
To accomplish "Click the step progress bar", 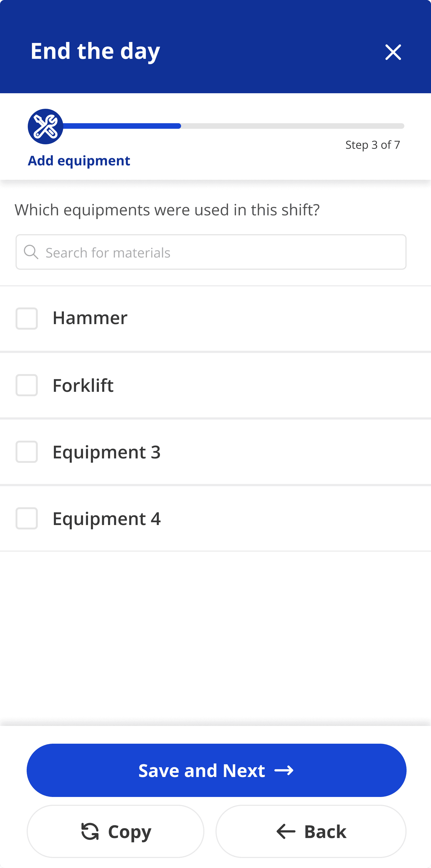I will (233, 126).
